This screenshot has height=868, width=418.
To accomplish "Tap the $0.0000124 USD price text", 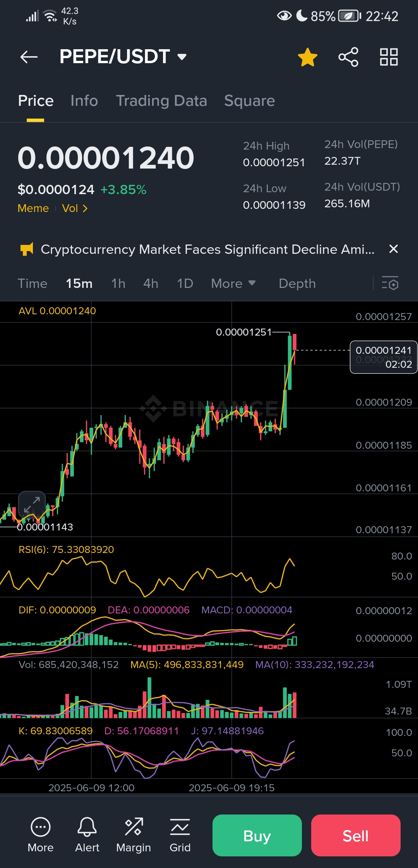I will (x=56, y=189).
